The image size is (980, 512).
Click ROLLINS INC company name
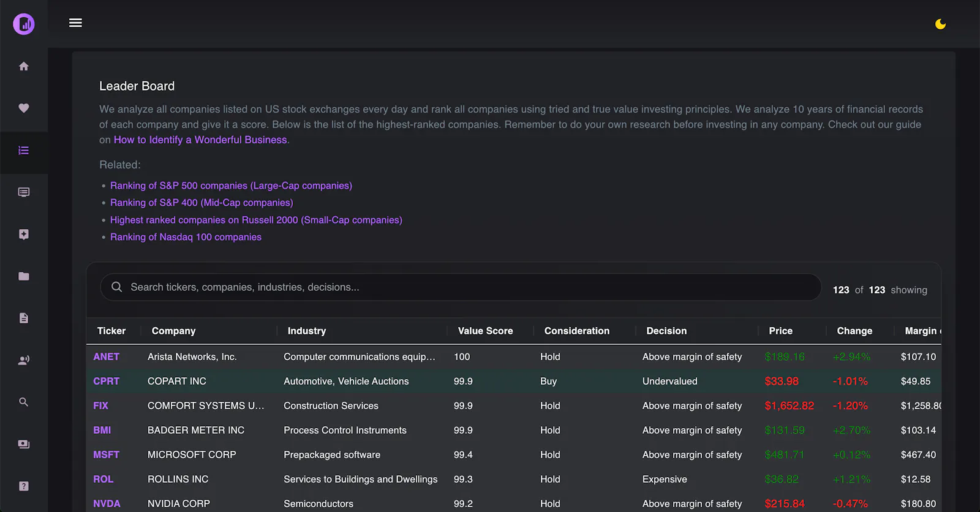click(x=178, y=479)
